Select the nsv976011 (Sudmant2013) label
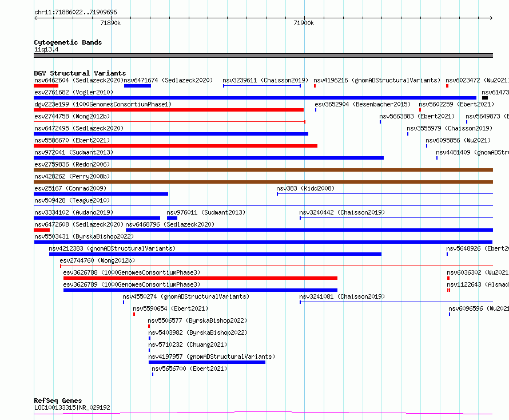Screen dimensions: 509x420 click(206, 212)
